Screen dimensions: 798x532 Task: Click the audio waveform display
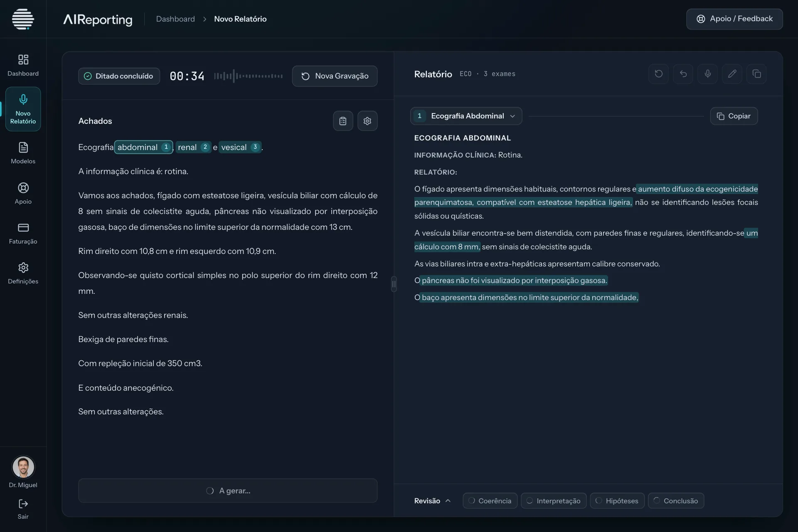tap(249, 76)
